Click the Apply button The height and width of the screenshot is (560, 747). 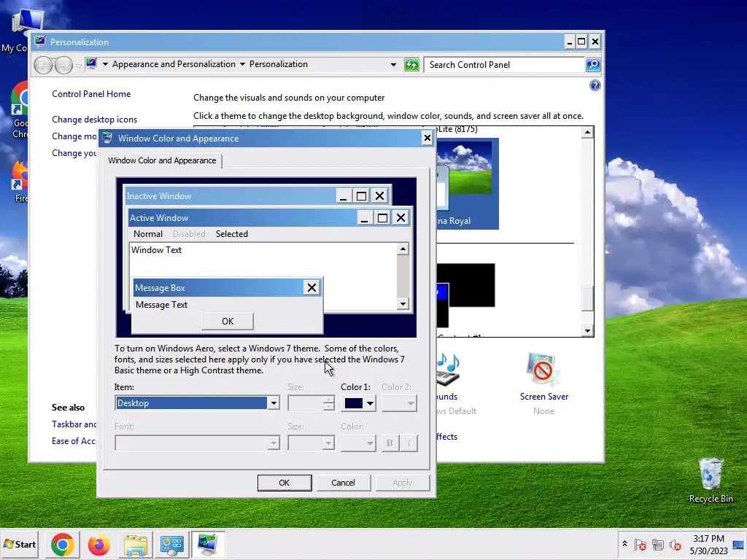[402, 483]
